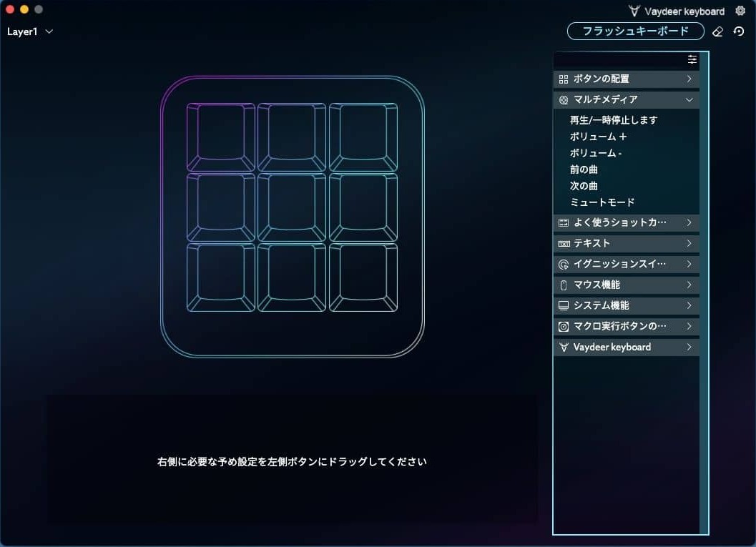
Task: Select ミュートモード preset
Action: 602,202
